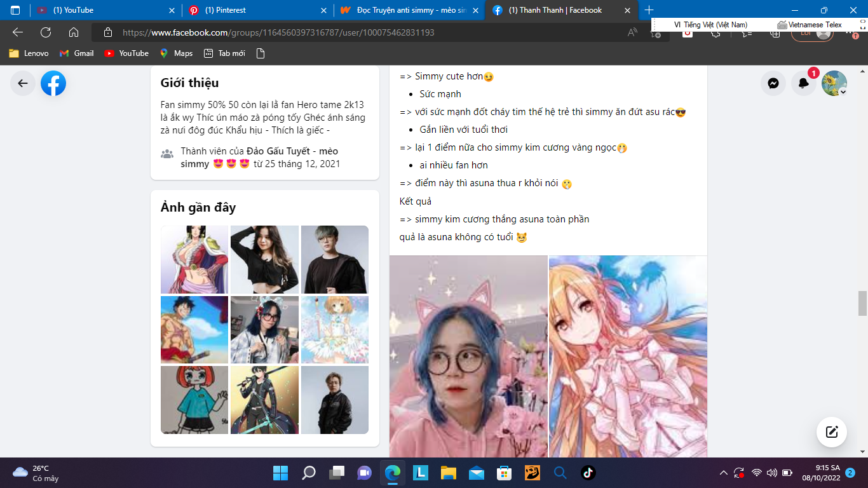The image size is (868, 488).
Task: Open the Windows Start menu
Action: [280, 473]
